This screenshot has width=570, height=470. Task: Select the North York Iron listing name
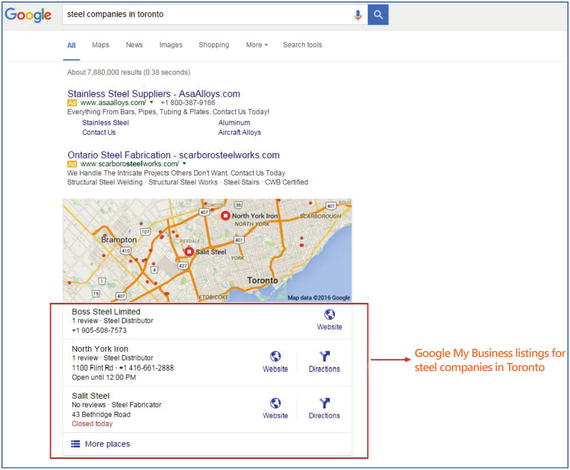pos(100,349)
